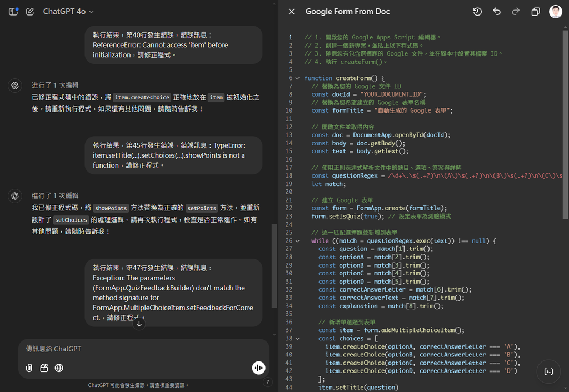
Task: Close the Google Form From Doc canvas
Action: (291, 12)
